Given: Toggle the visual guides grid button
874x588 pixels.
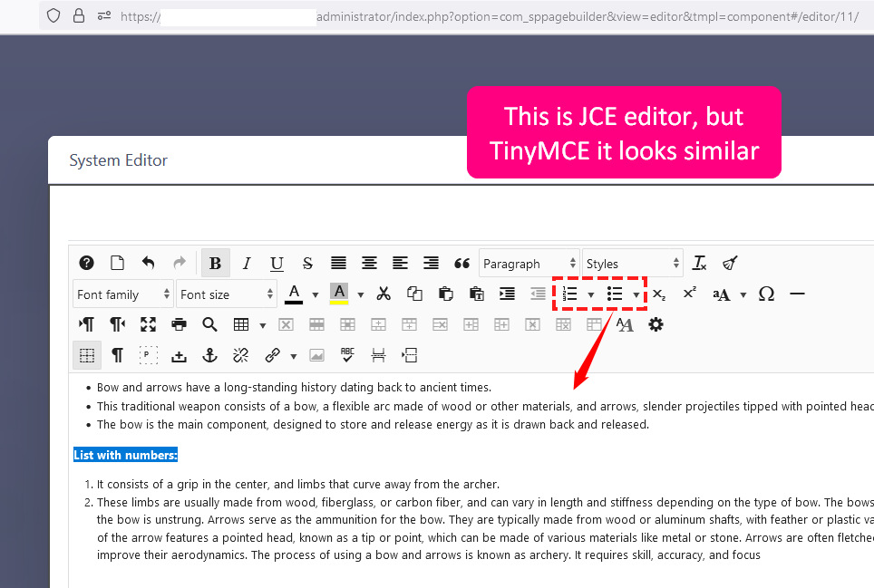Looking at the screenshot, I should click(x=87, y=355).
